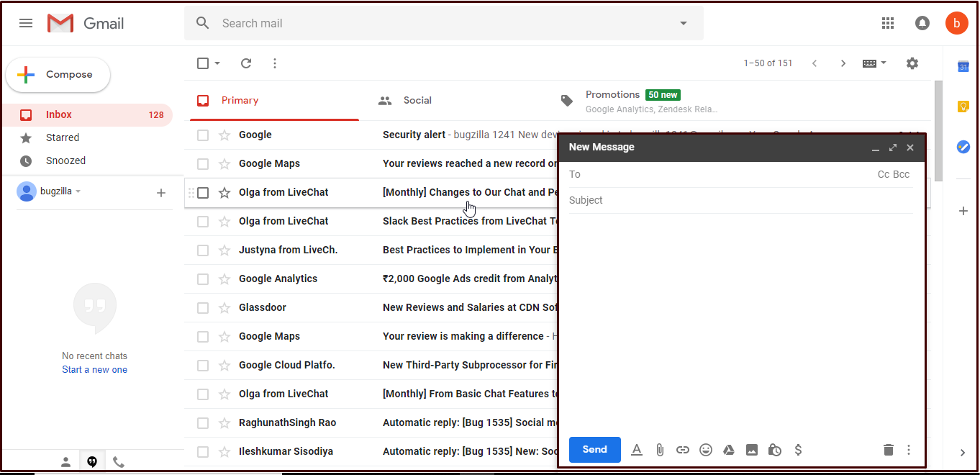Image resolution: width=980 pixels, height=475 pixels.
Task: Open the select-all checkbox dropdown arrow
Action: 217,63
